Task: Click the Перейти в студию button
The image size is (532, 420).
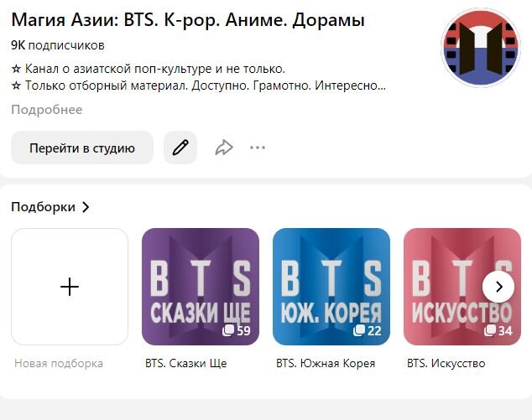Action: coord(82,148)
